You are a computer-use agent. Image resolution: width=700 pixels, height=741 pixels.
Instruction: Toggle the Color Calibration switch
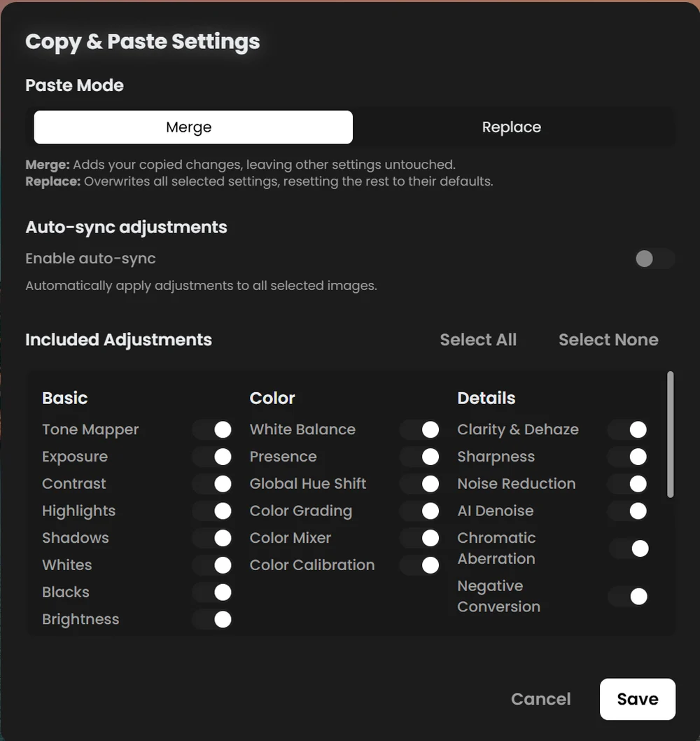(x=420, y=565)
